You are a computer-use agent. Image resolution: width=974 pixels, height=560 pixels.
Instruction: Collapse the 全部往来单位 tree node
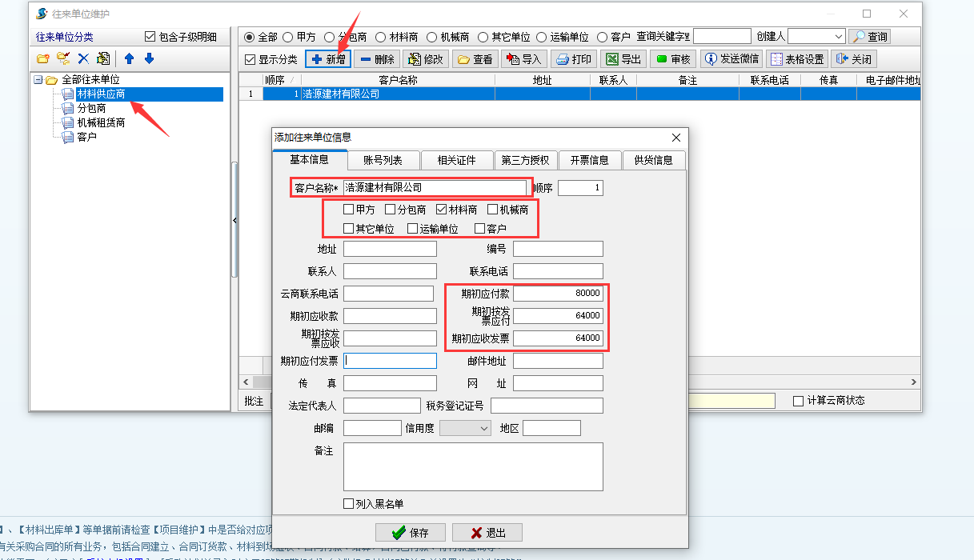point(38,80)
